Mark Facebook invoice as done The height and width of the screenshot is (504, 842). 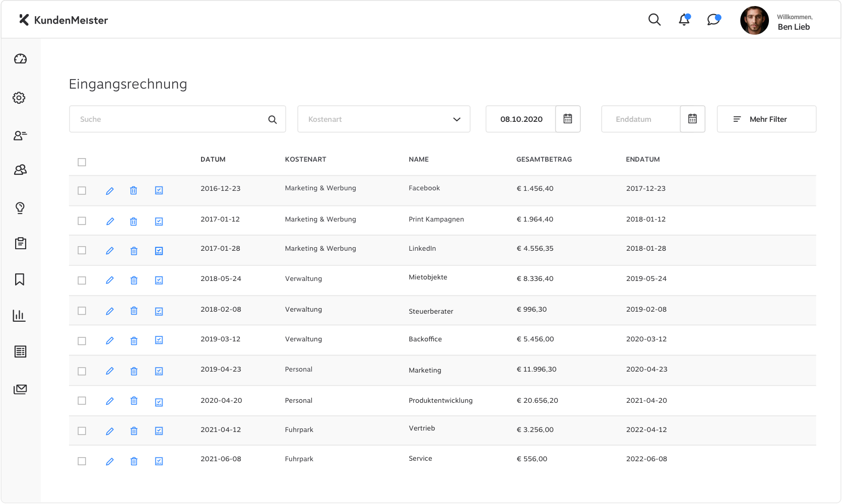[x=159, y=190]
